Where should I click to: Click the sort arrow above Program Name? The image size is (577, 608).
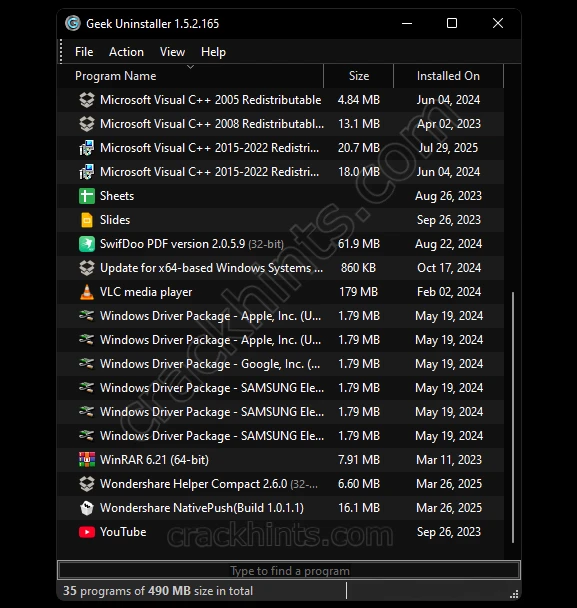tap(190, 67)
